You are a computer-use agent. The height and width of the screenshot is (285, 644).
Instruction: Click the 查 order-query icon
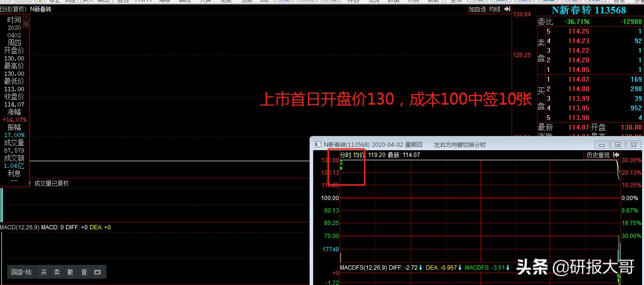click(x=85, y=272)
